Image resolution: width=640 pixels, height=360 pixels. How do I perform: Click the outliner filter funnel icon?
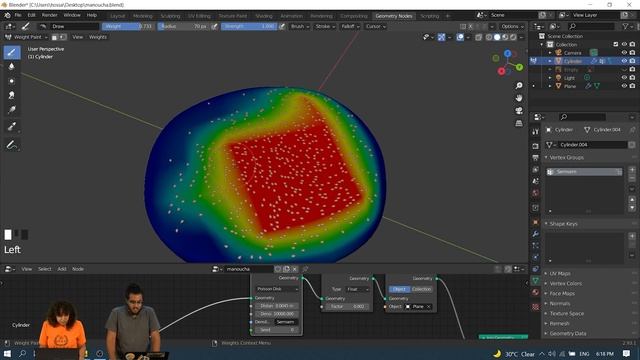pyautogui.click(x=626, y=26)
